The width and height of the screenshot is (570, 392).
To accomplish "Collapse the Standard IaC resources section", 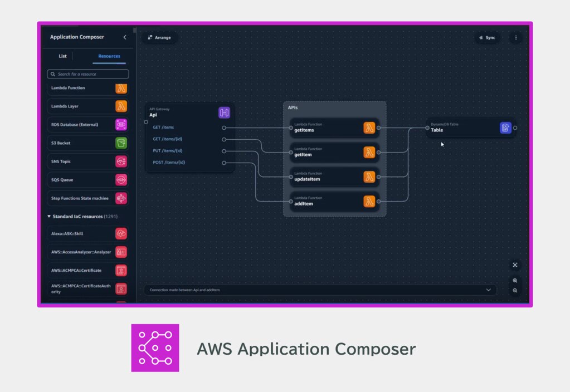I will 49,216.
